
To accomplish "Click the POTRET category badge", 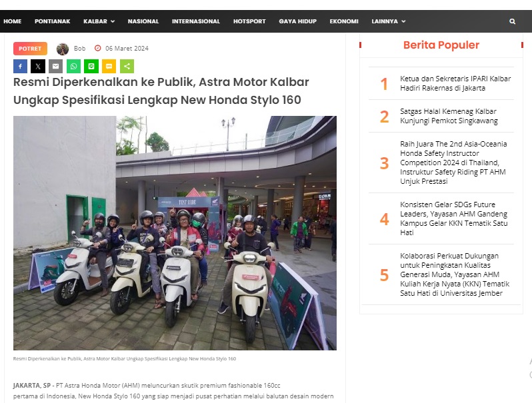I will [x=30, y=49].
